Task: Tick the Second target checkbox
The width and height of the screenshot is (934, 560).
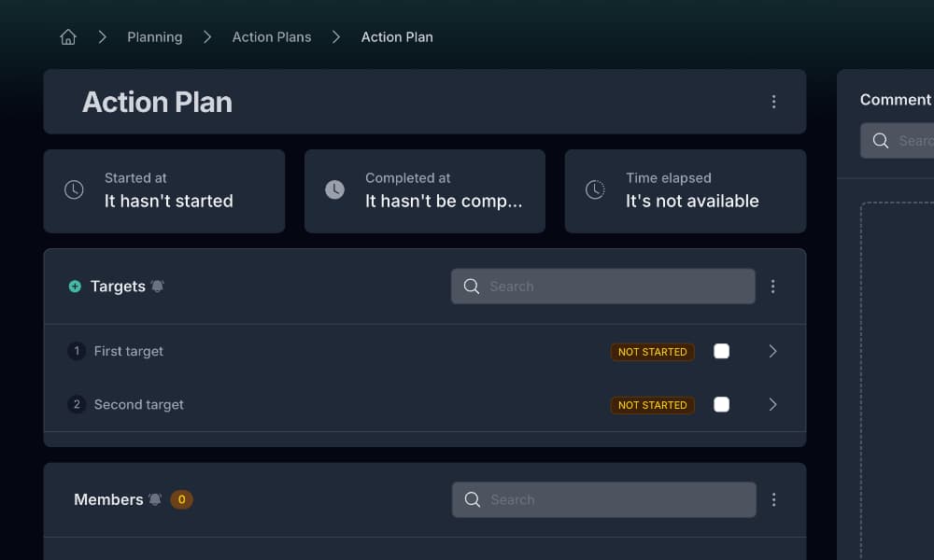Action: (x=721, y=405)
